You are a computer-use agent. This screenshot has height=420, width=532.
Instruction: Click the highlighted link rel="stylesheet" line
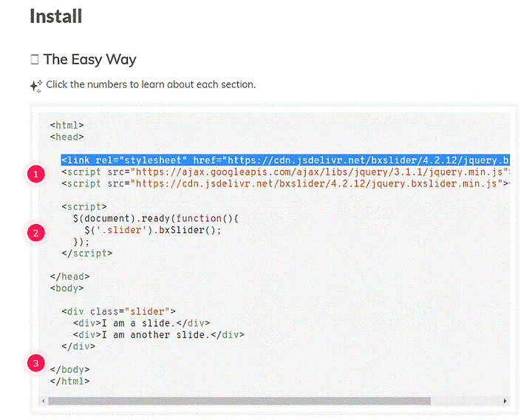pos(285,160)
